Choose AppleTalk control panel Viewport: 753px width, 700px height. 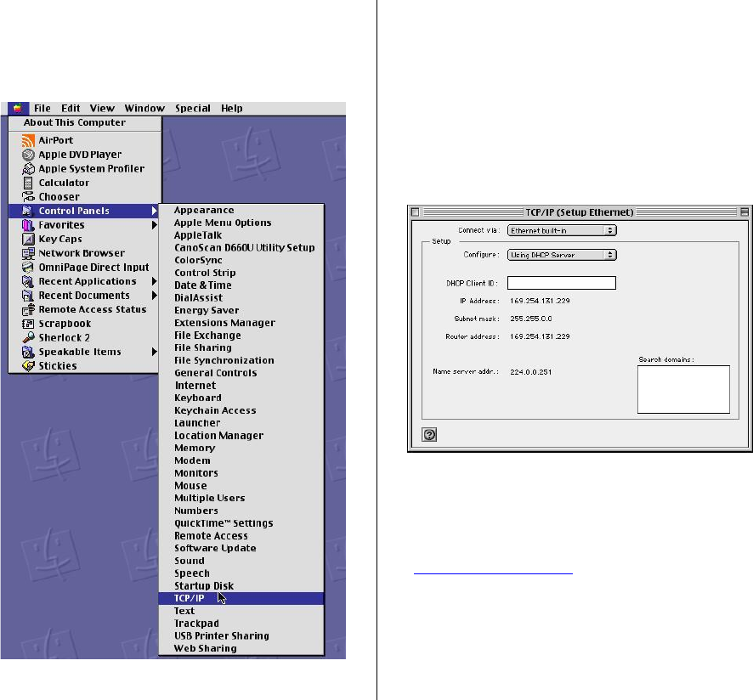[241, 235]
